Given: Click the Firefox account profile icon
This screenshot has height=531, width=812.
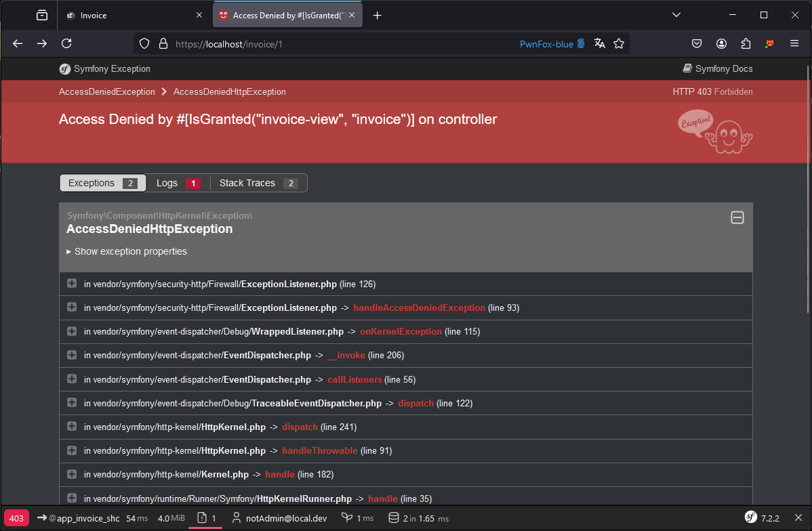Looking at the screenshot, I should [721, 43].
